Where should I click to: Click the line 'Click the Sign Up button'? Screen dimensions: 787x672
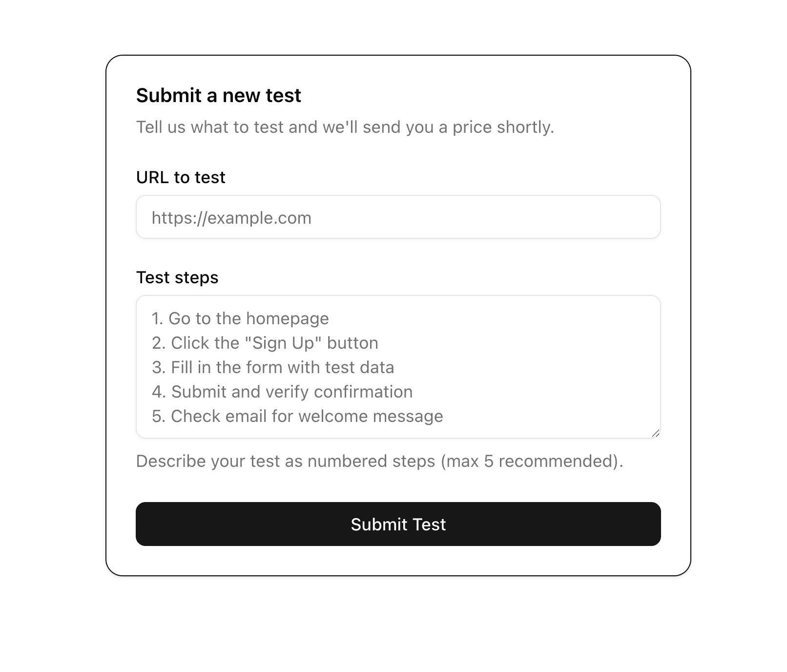pyautogui.click(x=265, y=343)
